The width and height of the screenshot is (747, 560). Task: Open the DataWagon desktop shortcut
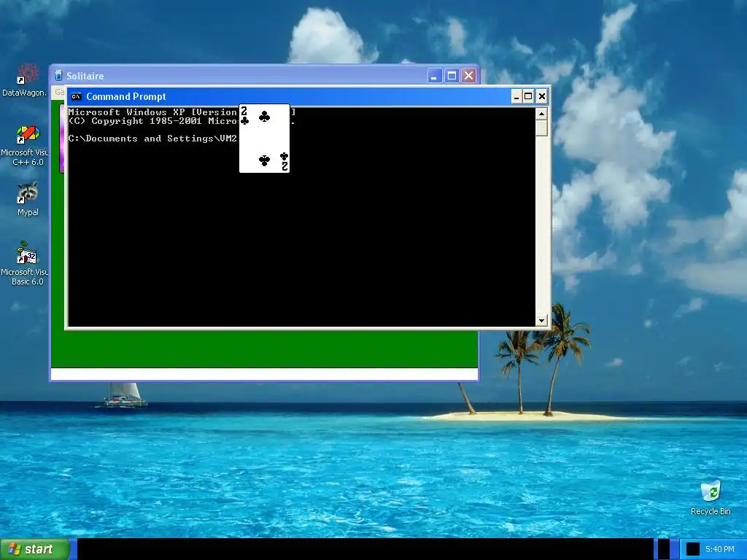26,80
